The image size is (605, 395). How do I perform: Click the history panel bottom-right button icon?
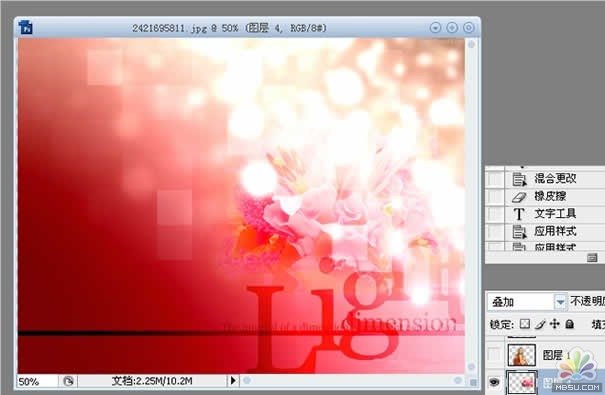tap(592, 258)
